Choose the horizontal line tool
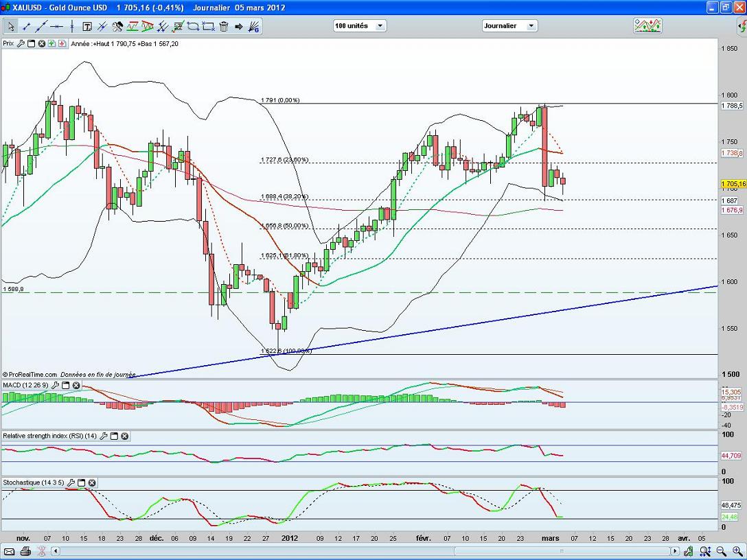The width and height of the screenshot is (747, 560). click(x=57, y=27)
